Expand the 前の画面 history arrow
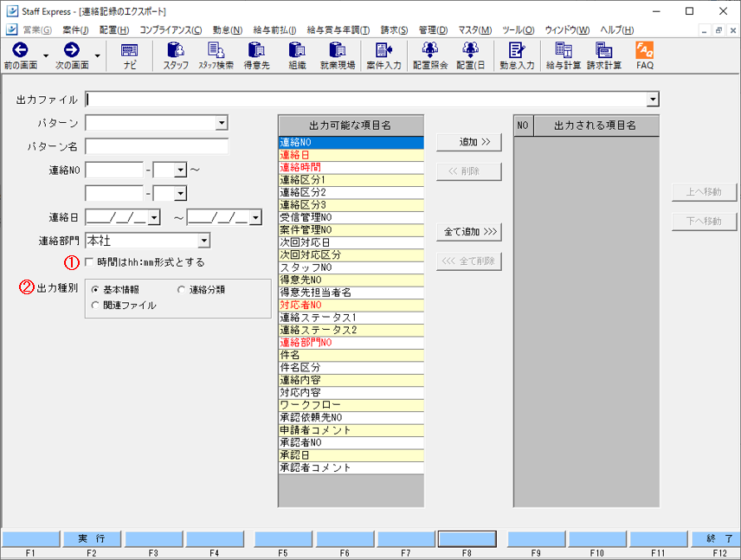 click(46, 55)
